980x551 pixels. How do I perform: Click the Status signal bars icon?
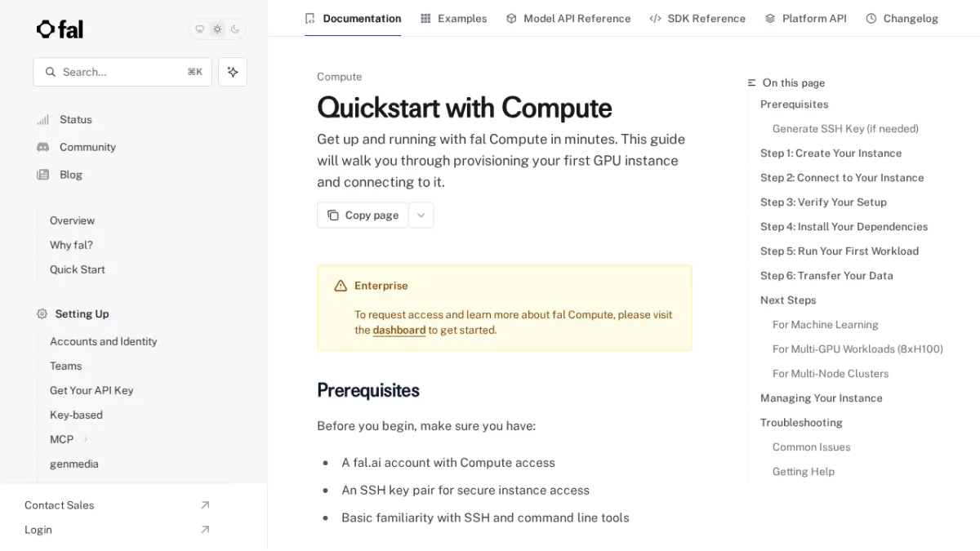(x=42, y=119)
